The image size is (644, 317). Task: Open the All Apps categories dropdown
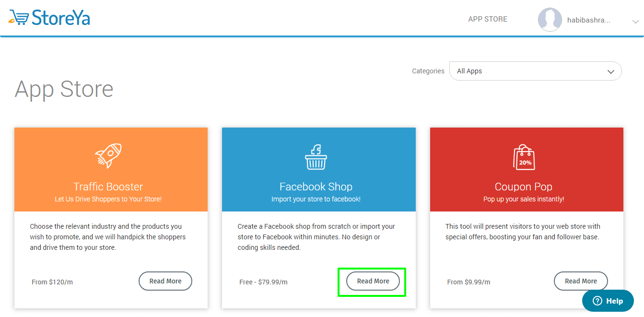coord(535,71)
